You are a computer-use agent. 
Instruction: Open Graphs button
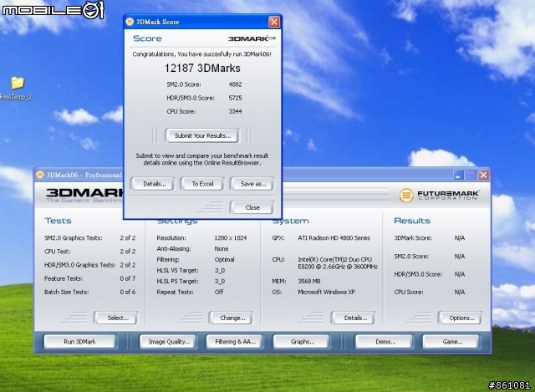coord(303,342)
